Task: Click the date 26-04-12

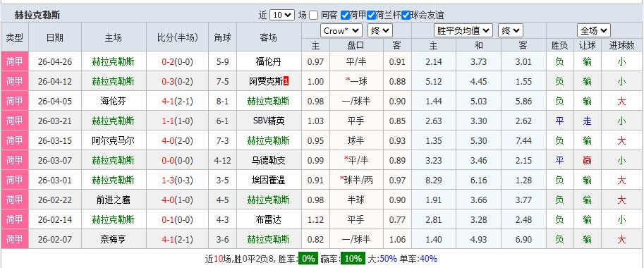Action: 54,81
